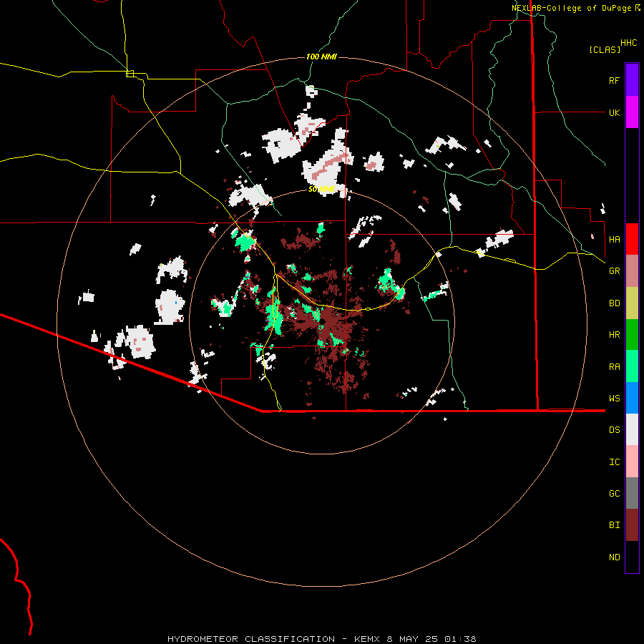Click the 50 NMI range ring label
The width and height of the screenshot is (644, 644).
[x=321, y=189]
